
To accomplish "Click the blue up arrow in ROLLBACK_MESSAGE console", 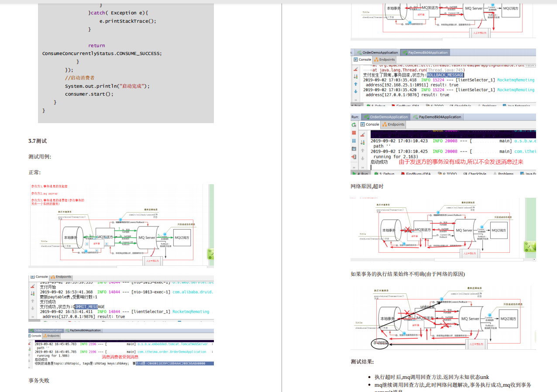I will [x=355, y=84].
